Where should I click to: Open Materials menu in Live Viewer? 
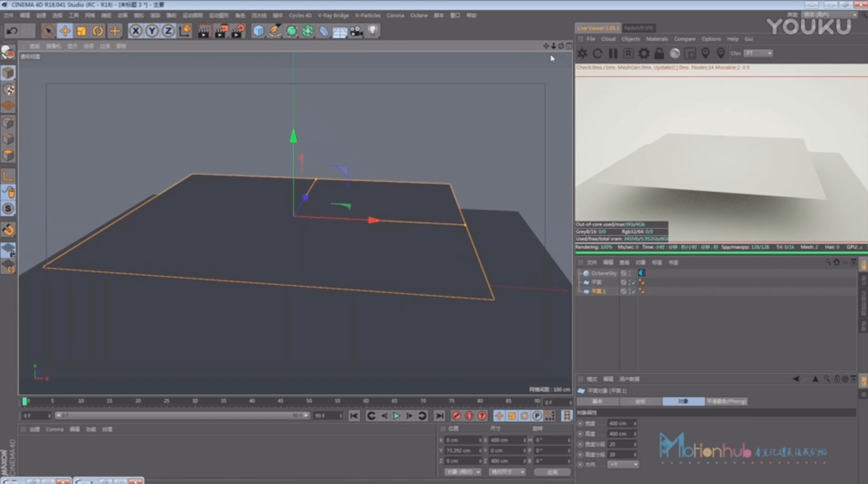point(657,39)
